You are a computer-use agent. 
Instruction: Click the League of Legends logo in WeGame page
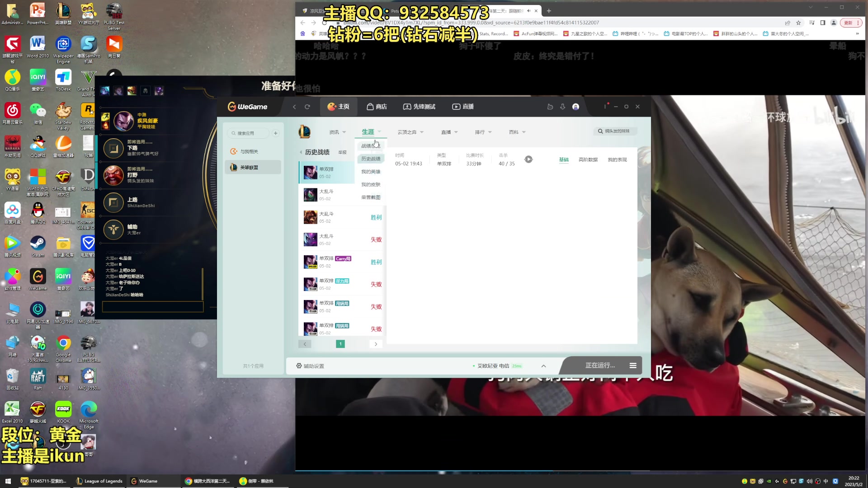click(304, 132)
